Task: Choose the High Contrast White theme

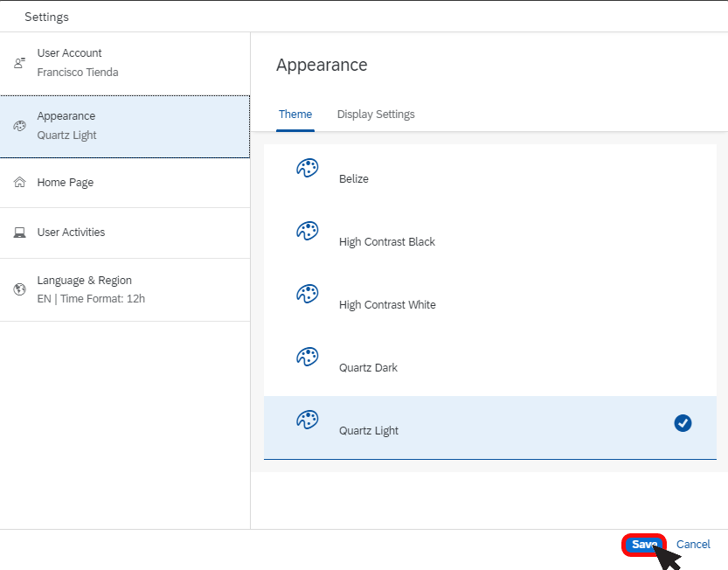Action: click(x=489, y=302)
